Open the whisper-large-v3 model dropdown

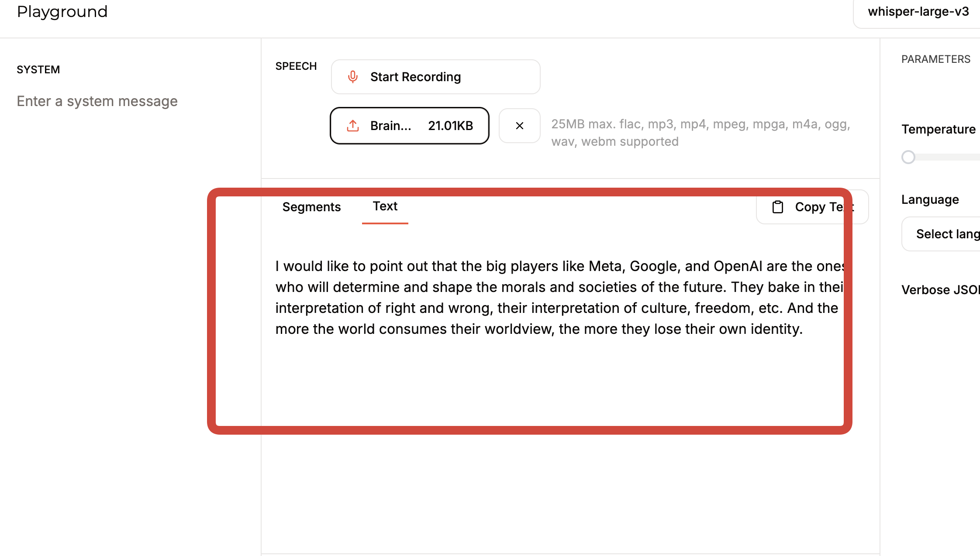click(x=917, y=12)
